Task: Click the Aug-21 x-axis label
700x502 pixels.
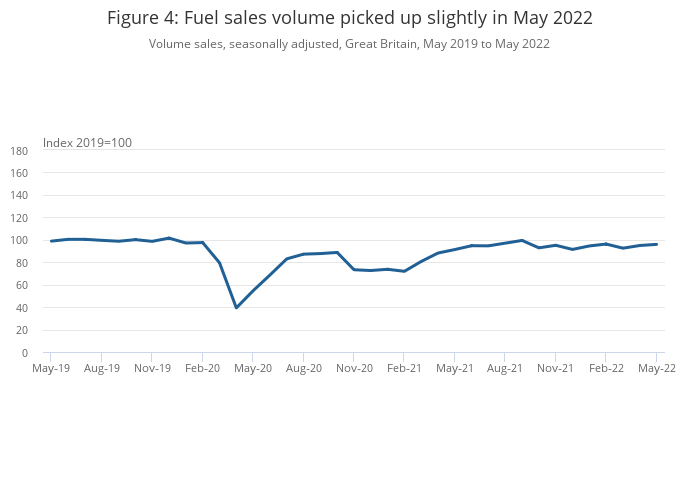Action: (x=505, y=368)
